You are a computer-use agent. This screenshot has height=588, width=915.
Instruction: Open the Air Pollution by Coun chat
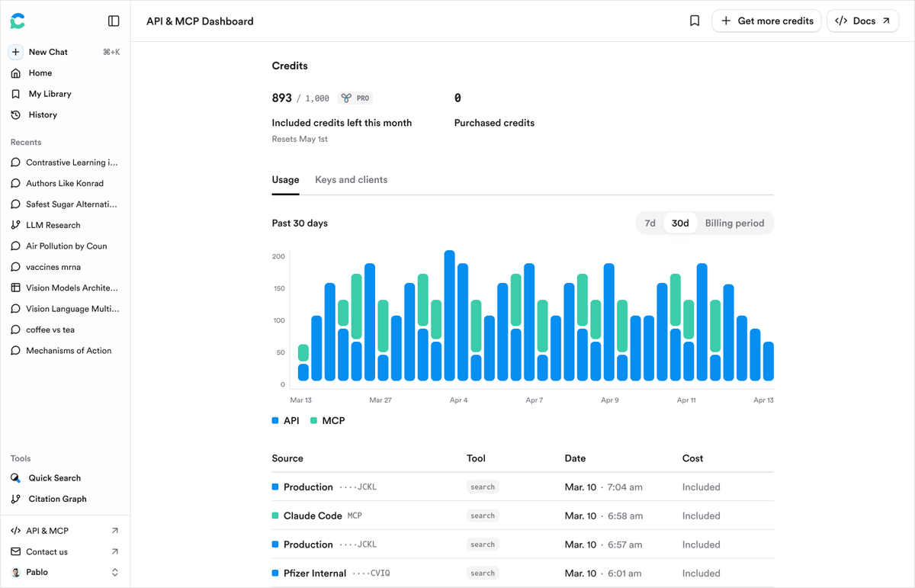[65, 246]
